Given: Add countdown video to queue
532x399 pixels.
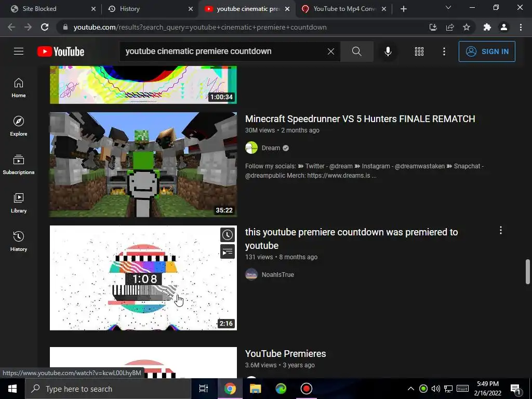Looking at the screenshot, I should [228, 251].
